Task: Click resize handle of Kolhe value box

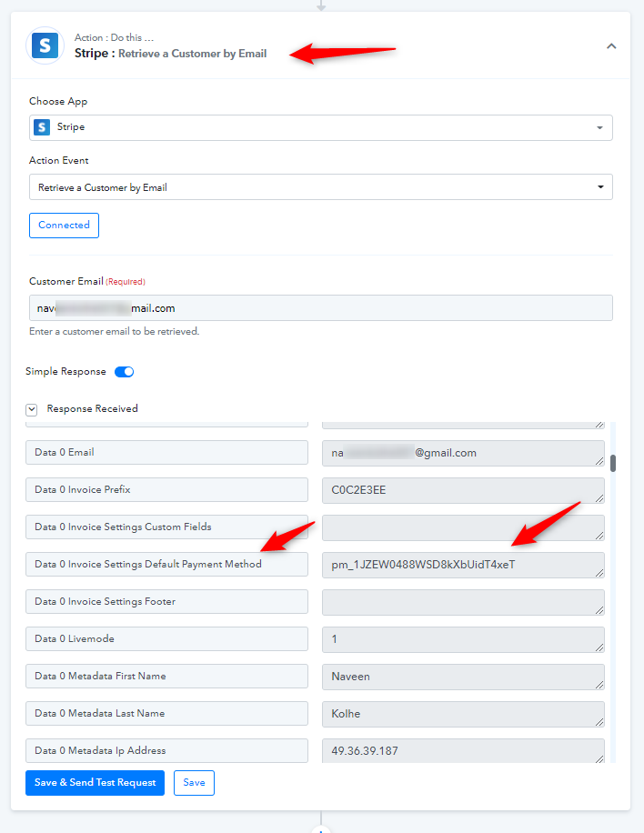Action: point(599,722)
